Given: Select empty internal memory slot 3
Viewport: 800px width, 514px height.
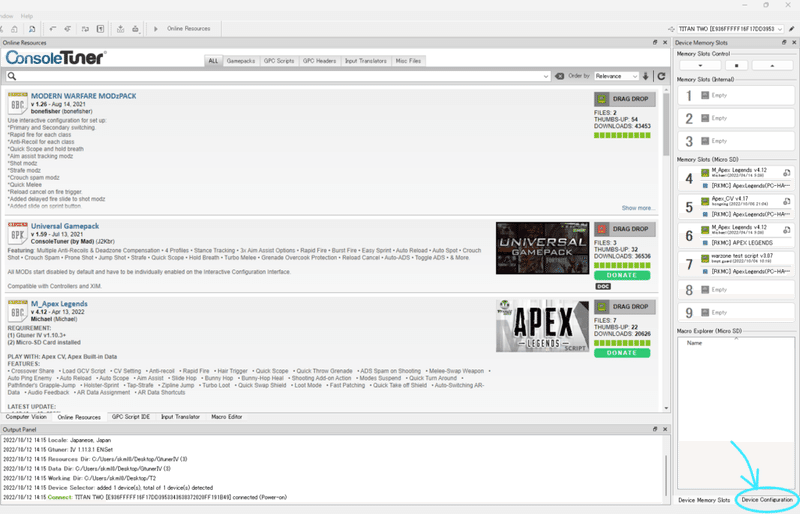Looking at the screenshot, I should coord(736,141).
